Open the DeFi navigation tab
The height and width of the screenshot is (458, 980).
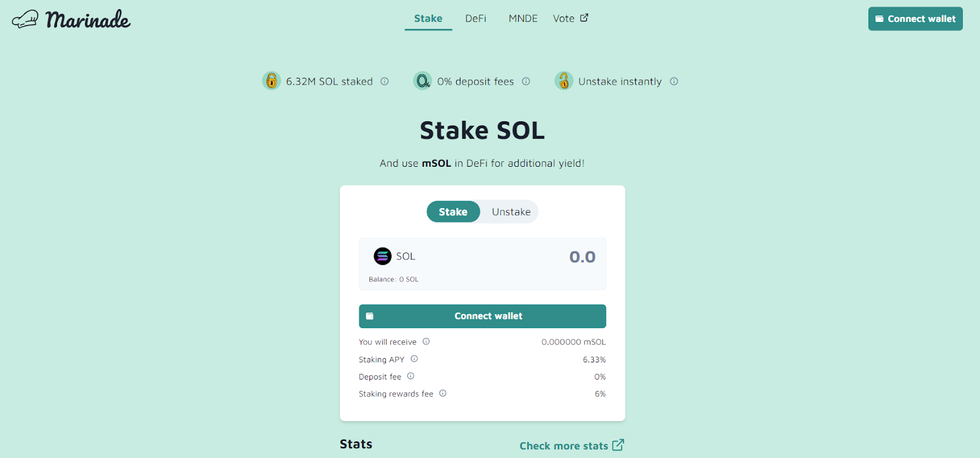(476, 18)
